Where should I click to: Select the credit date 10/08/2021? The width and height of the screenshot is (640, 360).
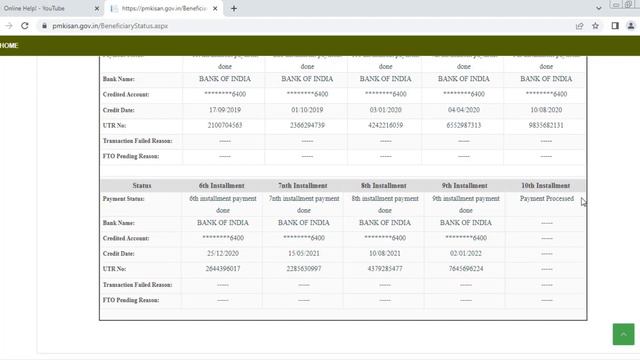[384, 253]
